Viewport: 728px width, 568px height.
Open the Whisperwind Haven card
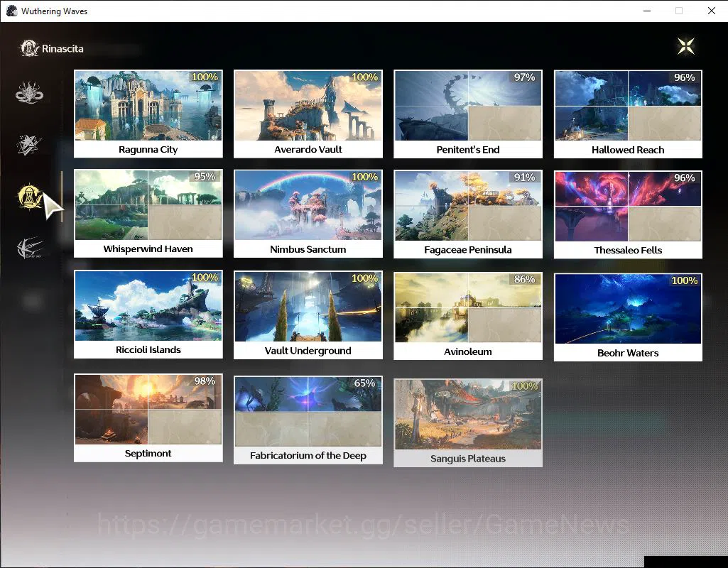coord(148,214)
